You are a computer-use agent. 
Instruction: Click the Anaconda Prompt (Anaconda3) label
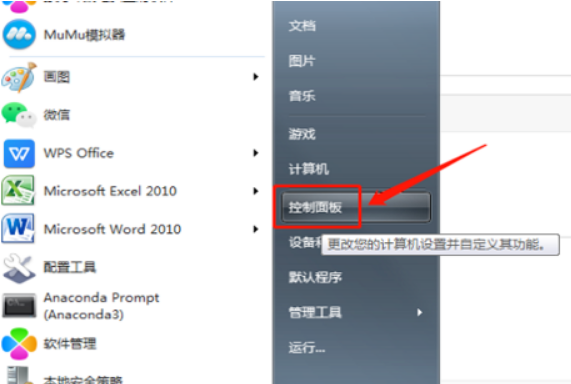(102, 306)
